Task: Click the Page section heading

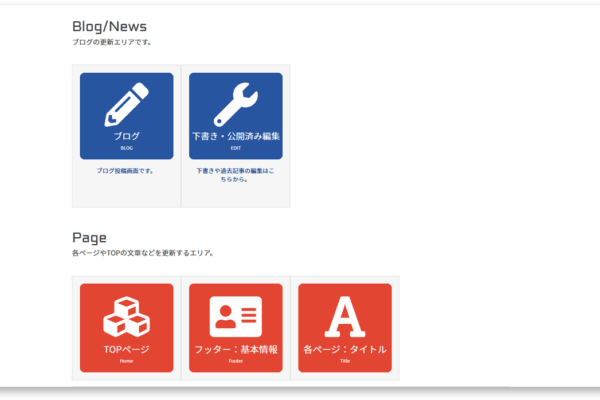Action: 89,237
